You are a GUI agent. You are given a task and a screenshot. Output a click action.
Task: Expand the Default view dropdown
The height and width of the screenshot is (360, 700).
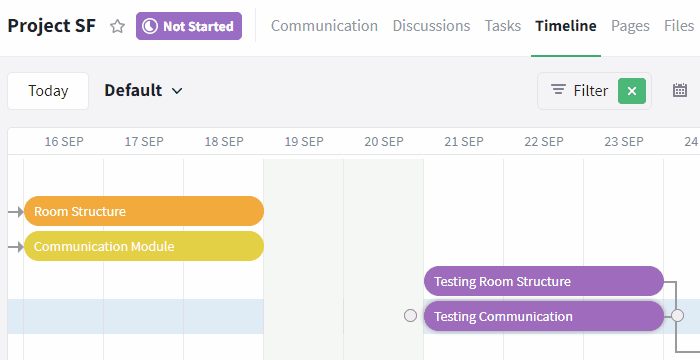click(143, 91)
